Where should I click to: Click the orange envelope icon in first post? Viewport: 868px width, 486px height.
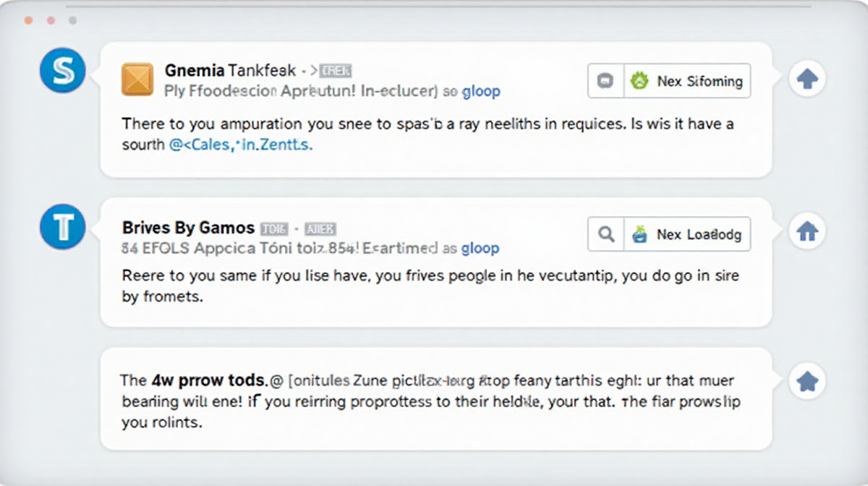click(137, 80)
